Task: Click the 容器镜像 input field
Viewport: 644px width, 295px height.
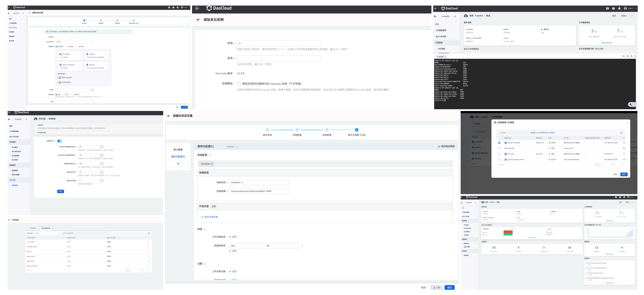Action: pyautogui.click(x=259, y=191)
